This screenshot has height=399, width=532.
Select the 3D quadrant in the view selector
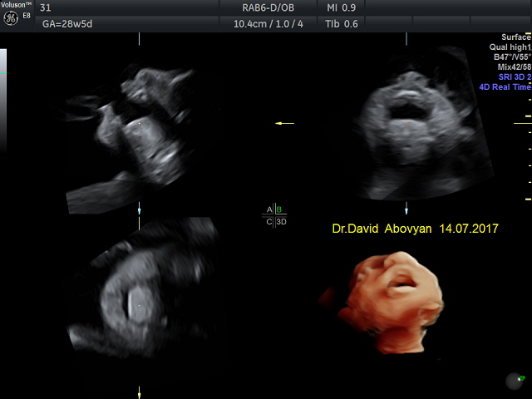[x=281, y=222]
